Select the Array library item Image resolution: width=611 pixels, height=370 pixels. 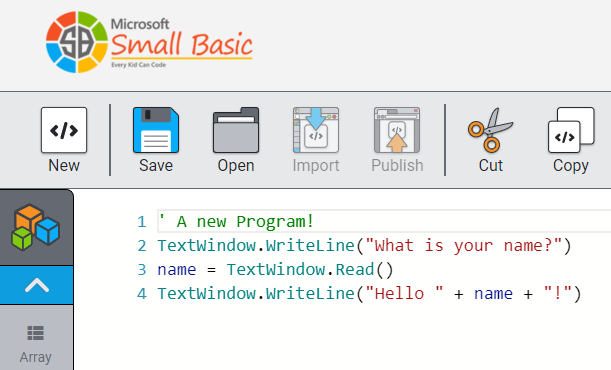pyautogui.click(x=35, y=344)
